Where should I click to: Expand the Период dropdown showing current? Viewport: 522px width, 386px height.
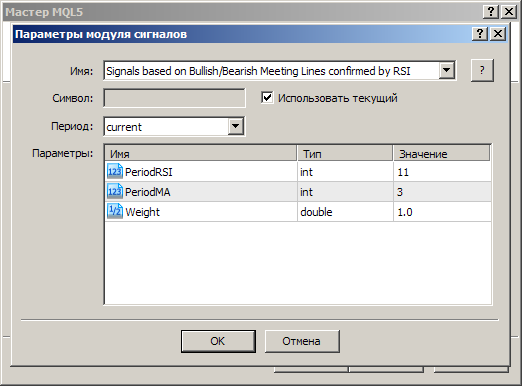pyautogui.click(x=235, y=126)
